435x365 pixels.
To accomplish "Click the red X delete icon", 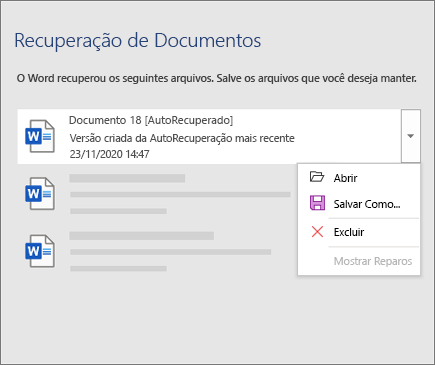I will pos(317,232).
